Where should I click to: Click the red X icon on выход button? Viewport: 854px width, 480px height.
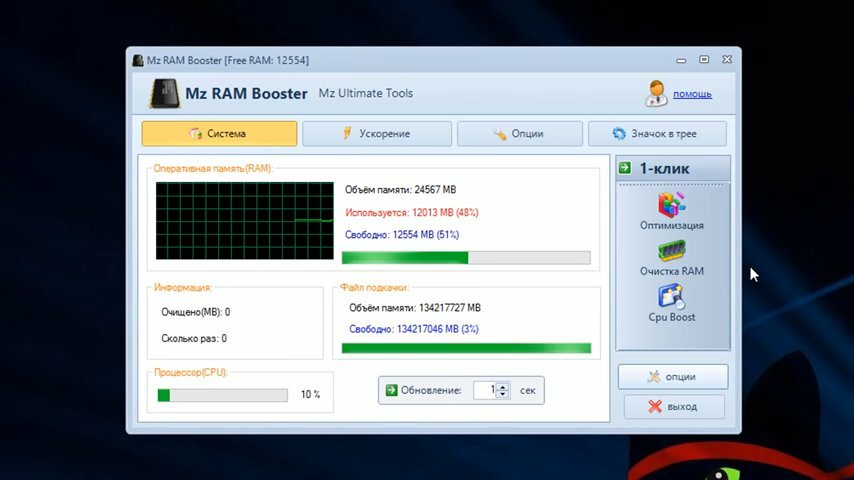point(655,406)
